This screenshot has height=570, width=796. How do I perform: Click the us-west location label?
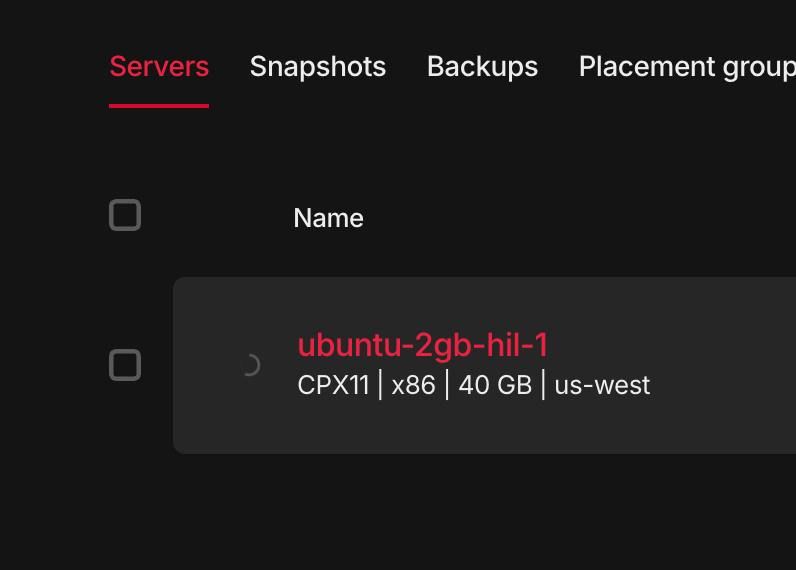(x=602, y=385)
